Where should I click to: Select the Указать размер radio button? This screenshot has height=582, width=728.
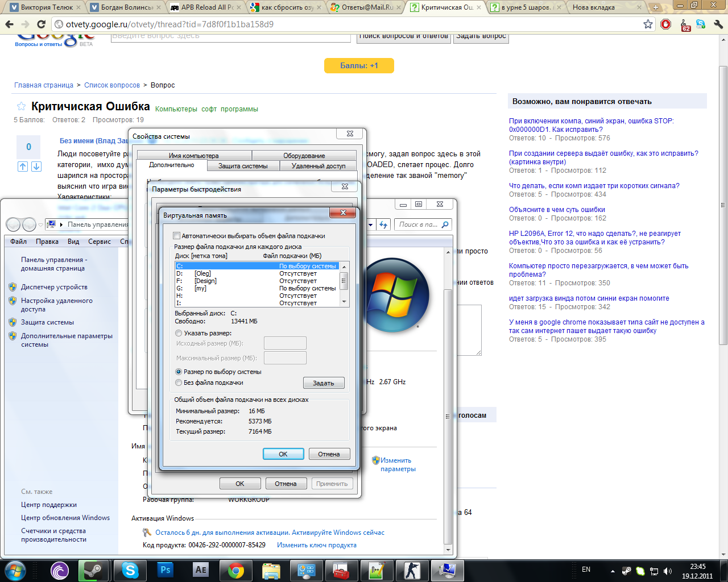click(179, 333)
